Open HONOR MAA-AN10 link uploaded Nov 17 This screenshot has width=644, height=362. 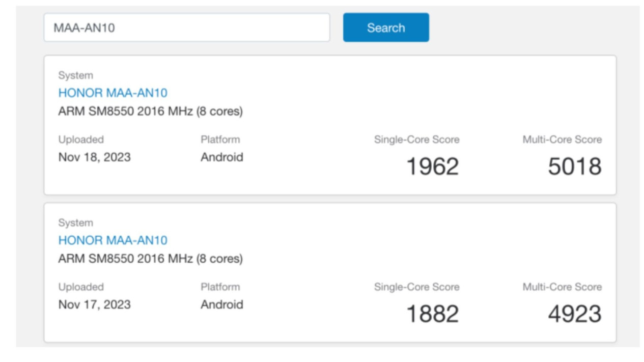[x=113, y=240]
